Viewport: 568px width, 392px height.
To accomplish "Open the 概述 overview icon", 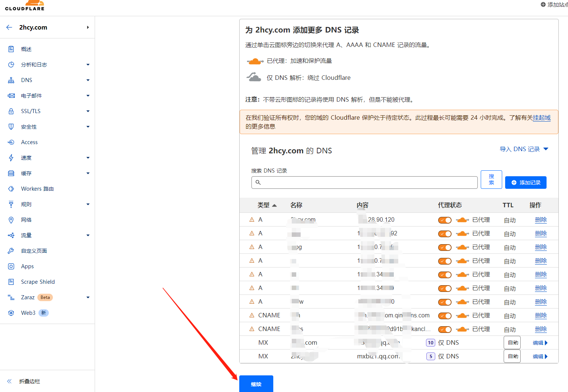I will tap(11, 49).
